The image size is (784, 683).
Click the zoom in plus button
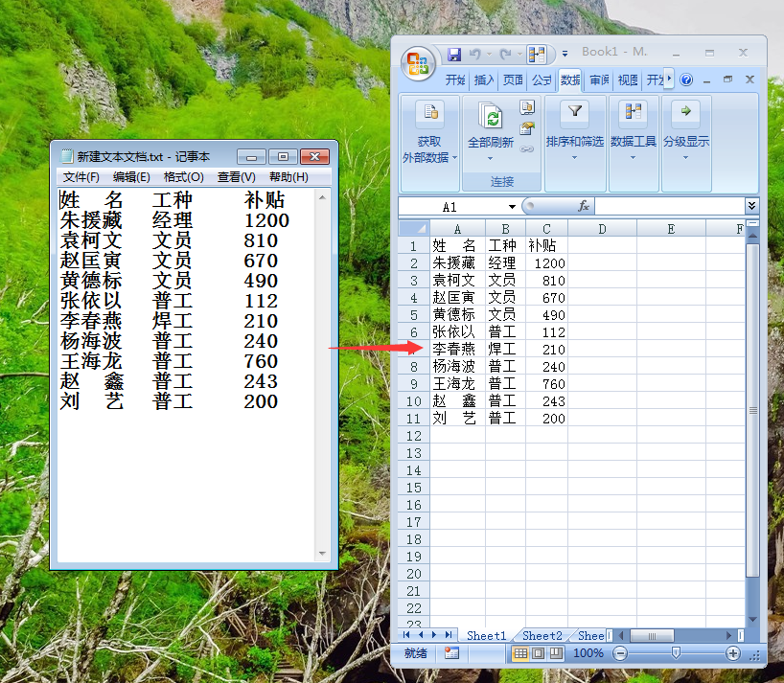732,653
